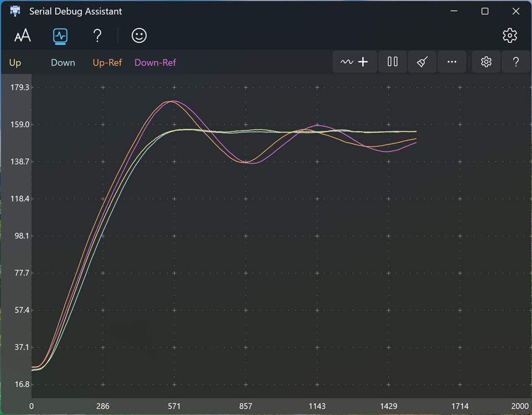This screenshot has height=415, width=532.
Task: Select the waveform chart view icon
Action: tap(61, 36)
